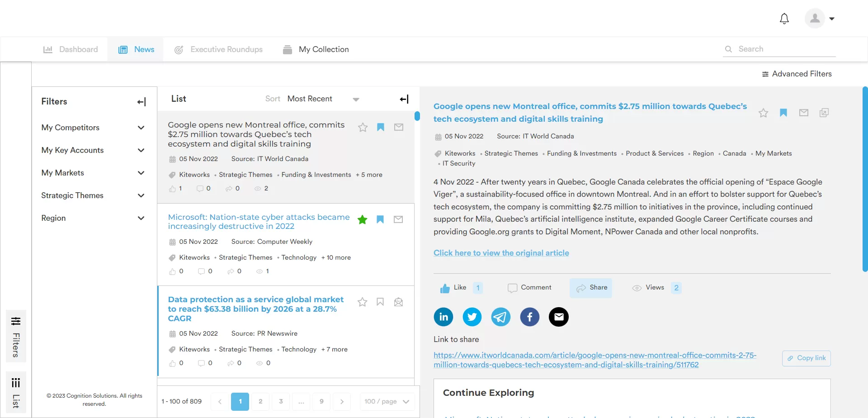Click the views eye icon in the detail view

coord(637,288)
